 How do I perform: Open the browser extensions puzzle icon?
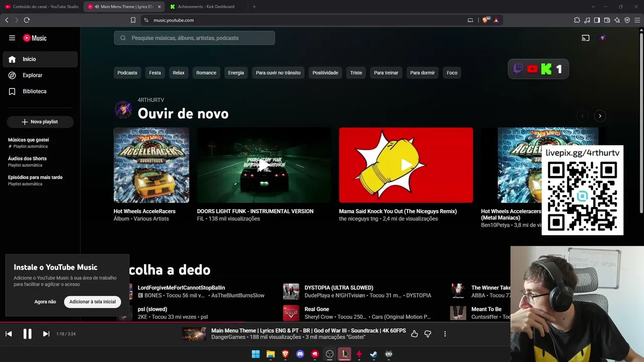tap(577, 20)
